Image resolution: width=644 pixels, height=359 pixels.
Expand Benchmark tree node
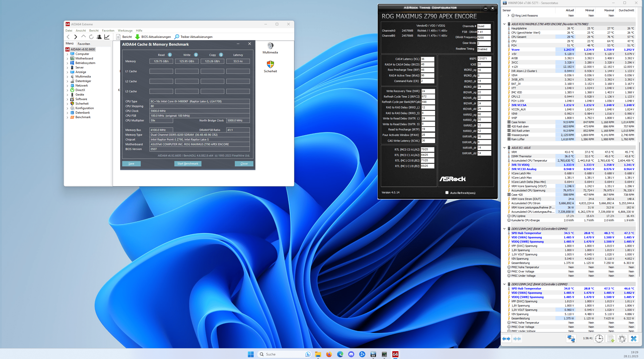(x=67, y=117)
